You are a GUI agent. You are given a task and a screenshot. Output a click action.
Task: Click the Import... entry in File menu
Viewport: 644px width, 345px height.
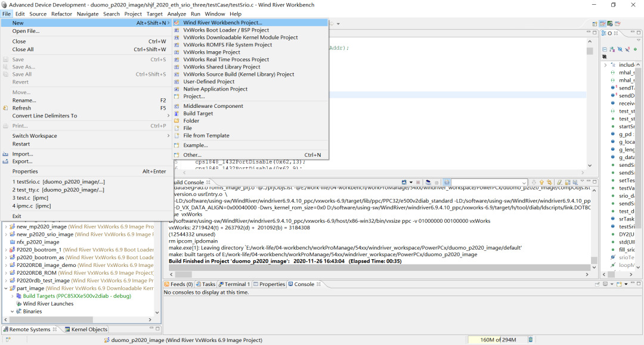tap(23, 154)
